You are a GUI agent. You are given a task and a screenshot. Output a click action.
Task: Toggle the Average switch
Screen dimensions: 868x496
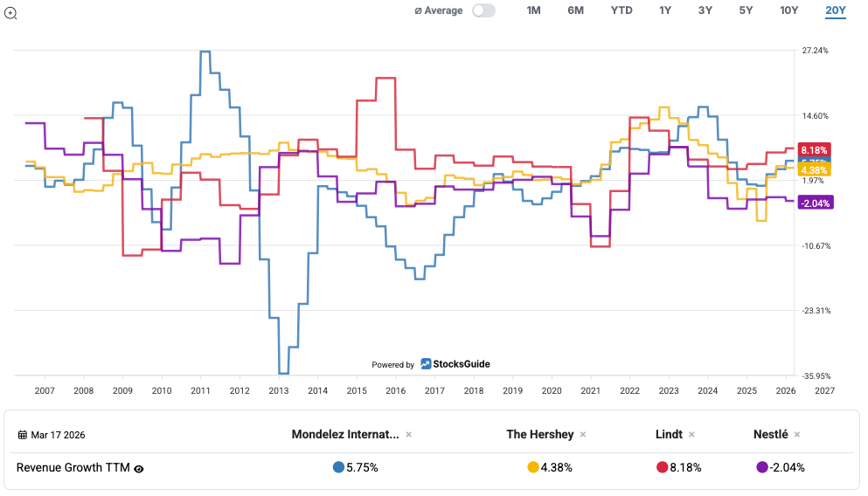pyautogui.click(x=483, y=10)
